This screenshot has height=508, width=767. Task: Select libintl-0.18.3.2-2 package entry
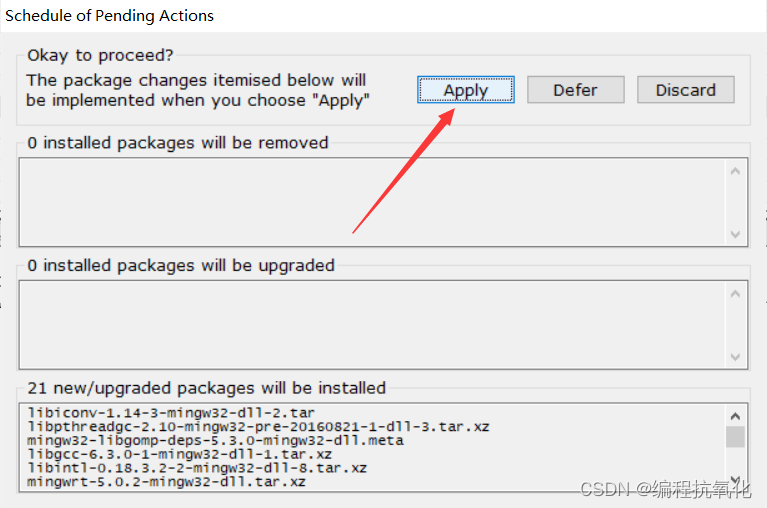(x=197, y=468)
